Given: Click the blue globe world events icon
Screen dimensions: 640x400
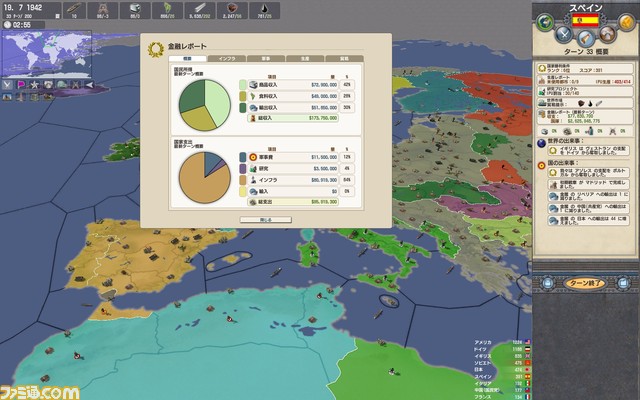Looking at the screenshot, I should pos(541,143).
